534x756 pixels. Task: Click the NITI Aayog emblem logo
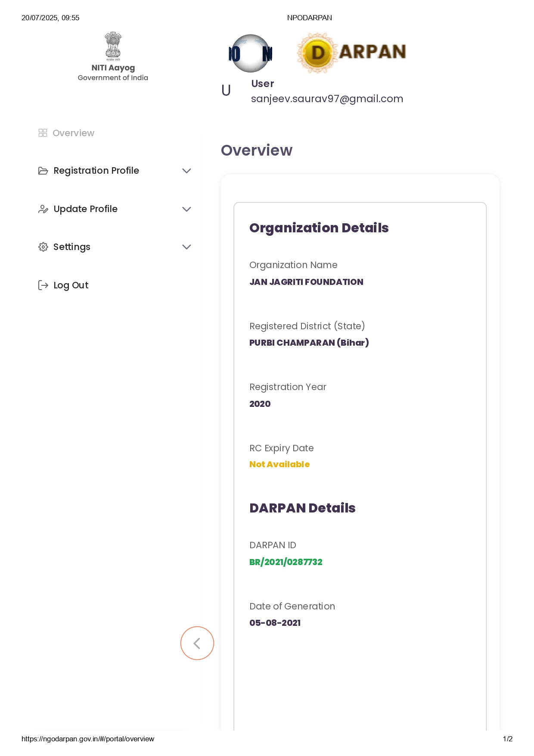[113, 47]
